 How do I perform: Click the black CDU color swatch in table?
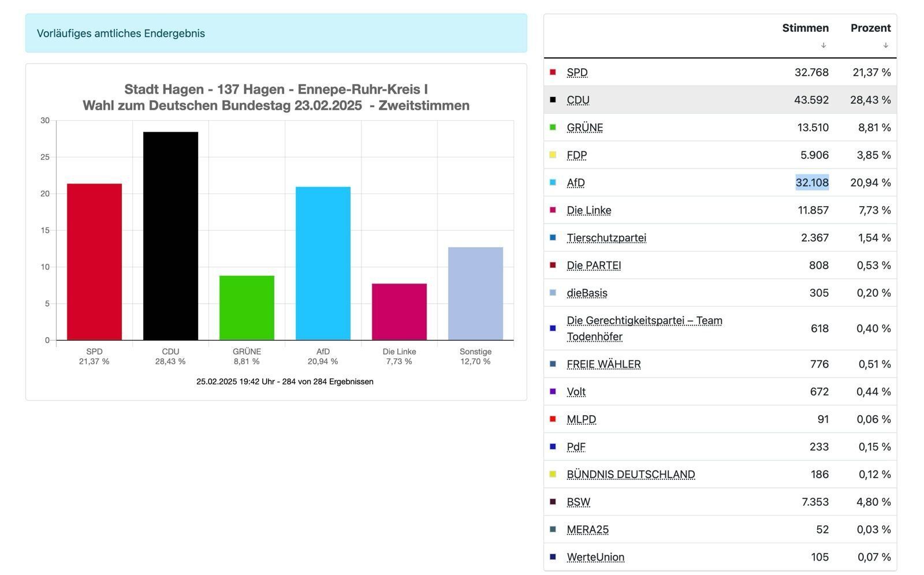click(553, 100)
